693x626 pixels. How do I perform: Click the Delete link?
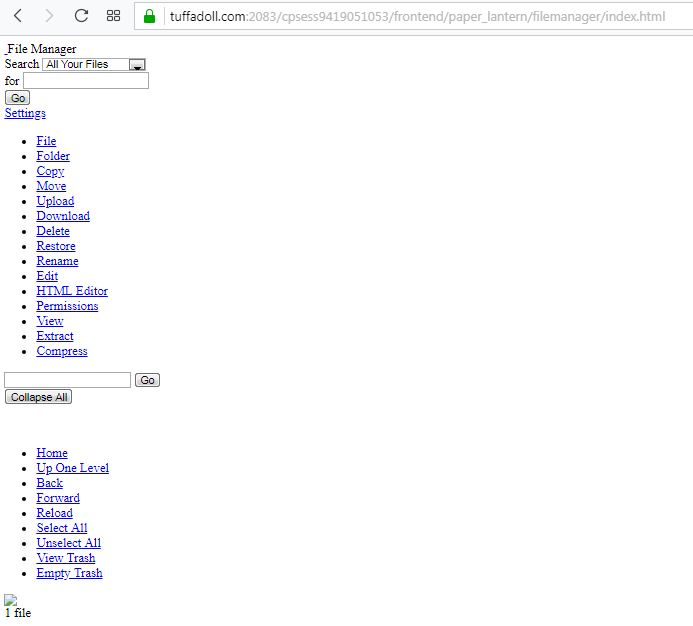point(53,231)
